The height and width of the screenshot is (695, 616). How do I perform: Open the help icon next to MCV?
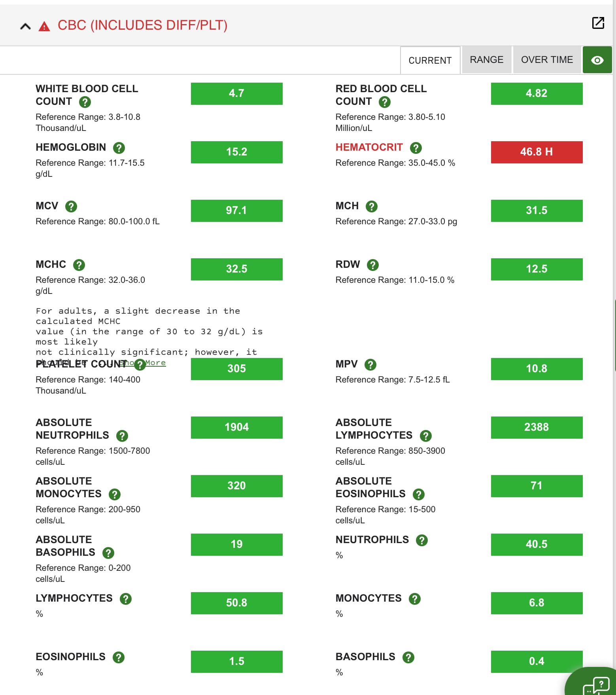pos(71,206)
